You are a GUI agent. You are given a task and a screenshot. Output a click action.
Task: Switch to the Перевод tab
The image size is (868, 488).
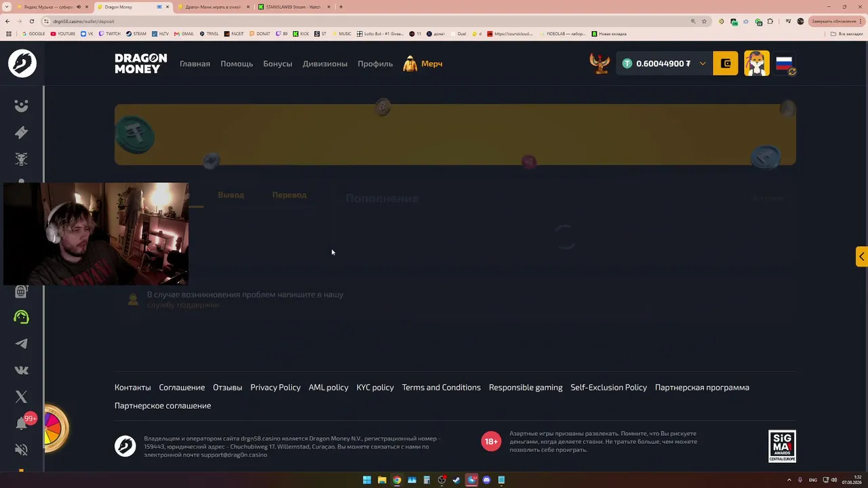[x=290, y=195]
